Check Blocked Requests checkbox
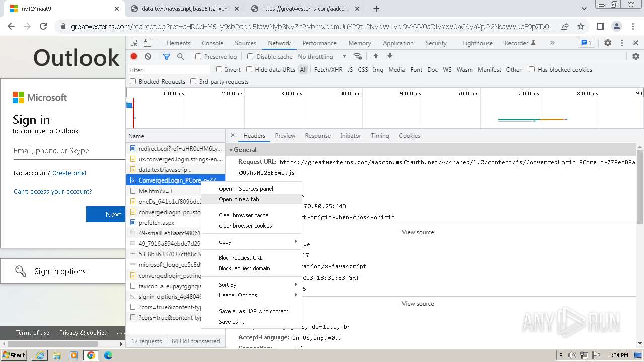The width and height of the screenshot is (644, 362). click(x=133, y=81)
